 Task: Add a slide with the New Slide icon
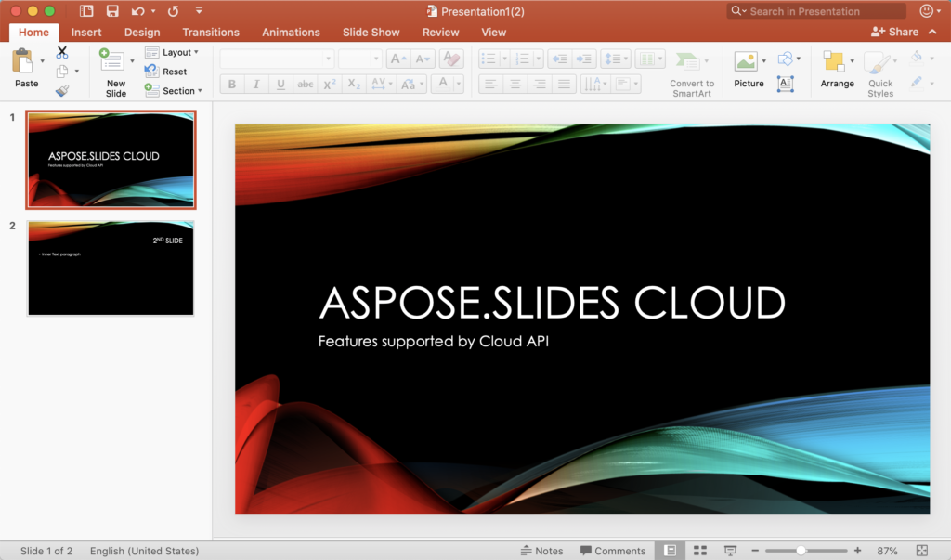click(x=112, y=61)
